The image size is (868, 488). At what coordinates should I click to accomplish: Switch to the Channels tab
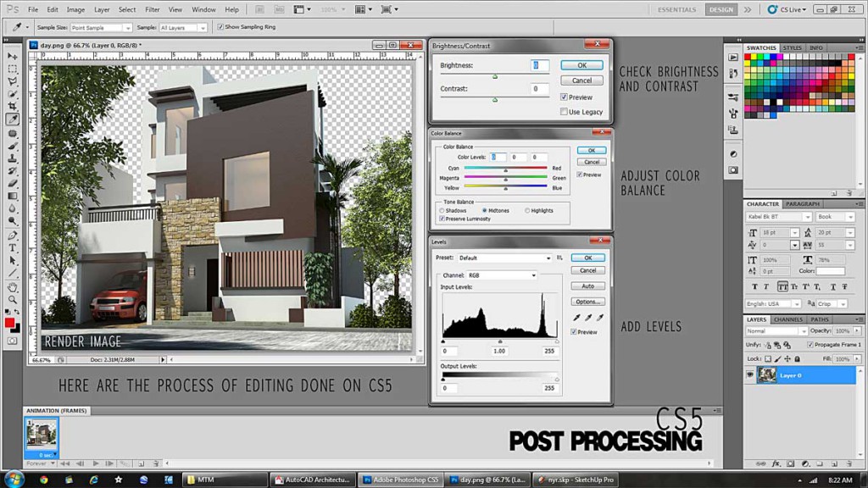click(787, 319)
